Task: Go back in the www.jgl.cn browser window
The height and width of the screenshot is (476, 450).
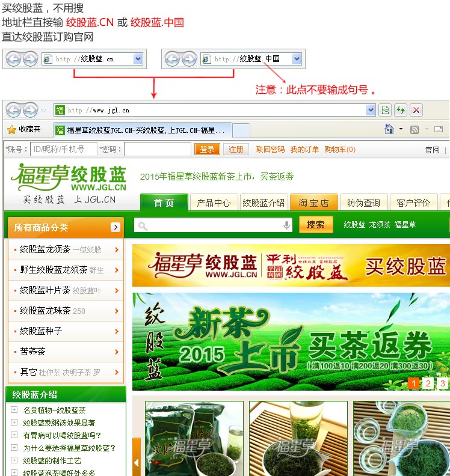Action: click(x=14, y=110)
